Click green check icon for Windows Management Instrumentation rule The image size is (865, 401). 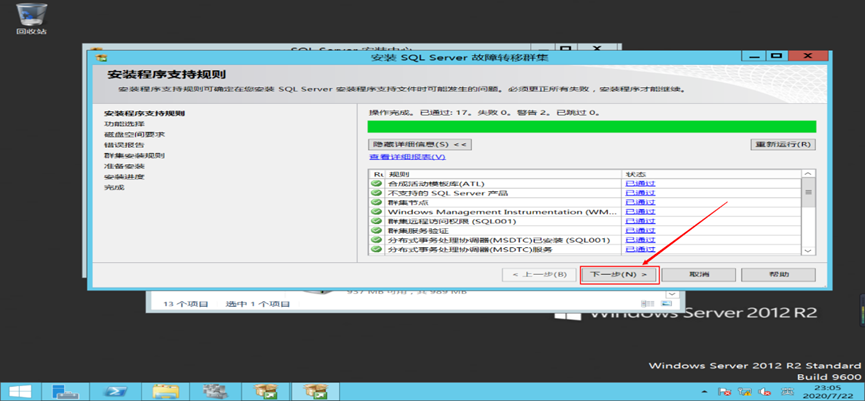[376, 212]
